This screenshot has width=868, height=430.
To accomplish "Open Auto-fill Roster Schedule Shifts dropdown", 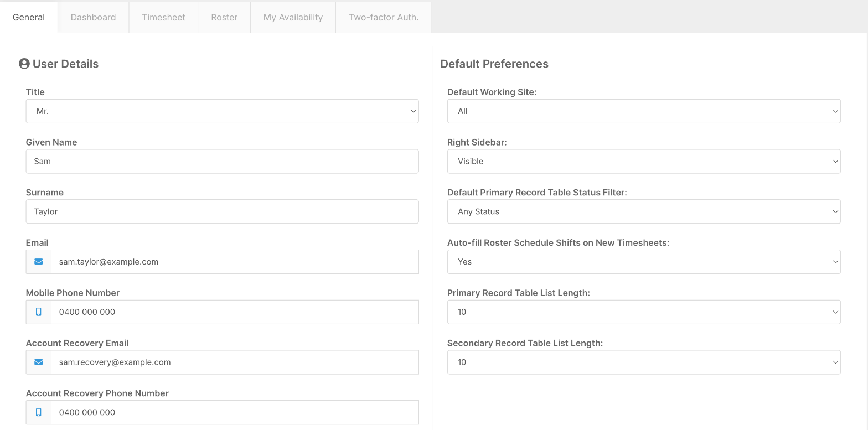I will (x=644, y=262).
